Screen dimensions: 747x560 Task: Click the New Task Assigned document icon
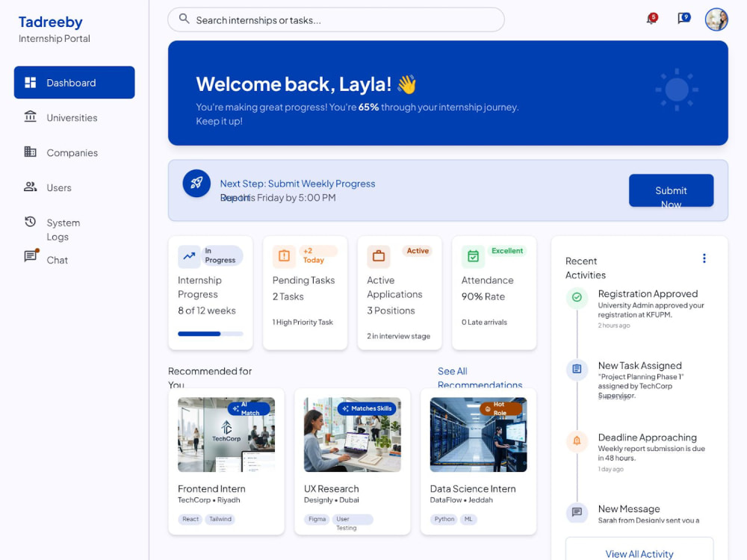coord(577,369)
